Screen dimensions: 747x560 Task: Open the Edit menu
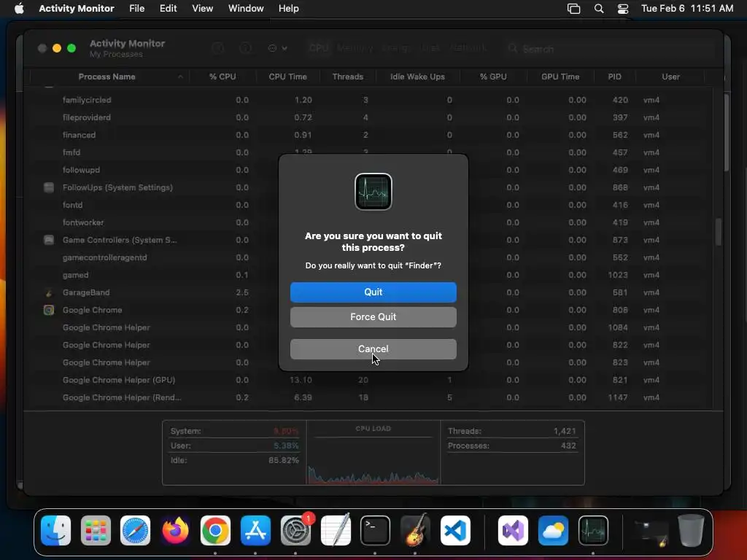point(169,8)
